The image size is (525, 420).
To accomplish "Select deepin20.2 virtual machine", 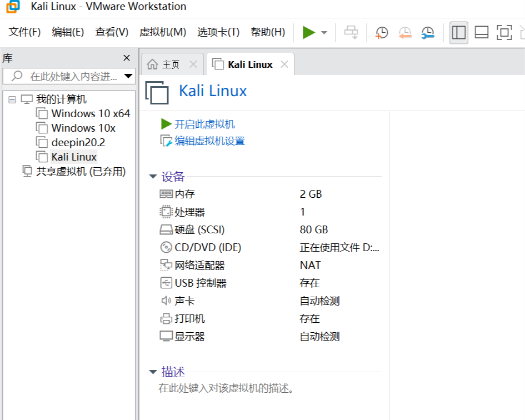I will 78,142.
